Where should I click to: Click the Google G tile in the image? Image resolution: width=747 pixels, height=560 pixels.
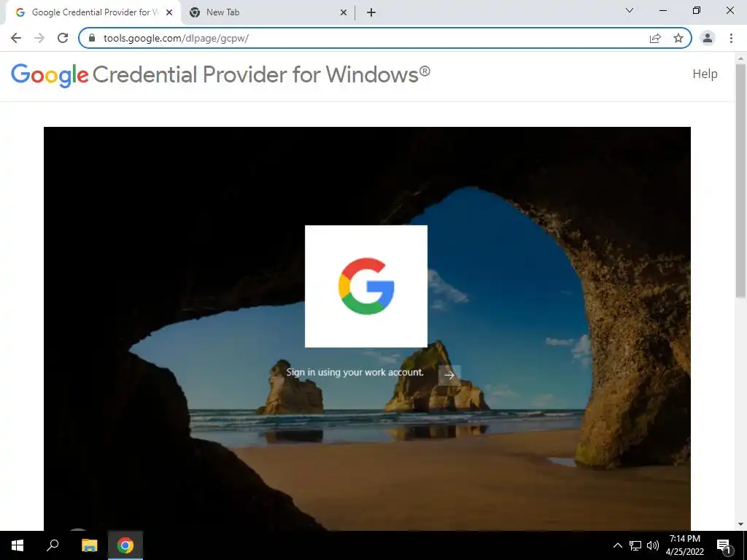(366, 286)
